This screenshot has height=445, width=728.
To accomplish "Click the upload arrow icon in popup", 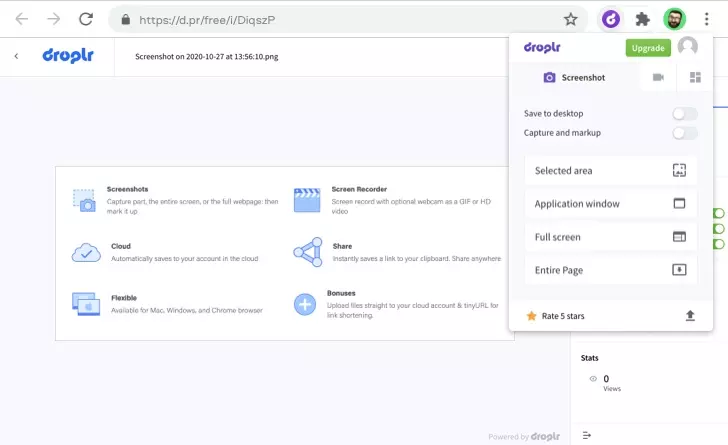I will pyautogui.click(x=690, y=315).
